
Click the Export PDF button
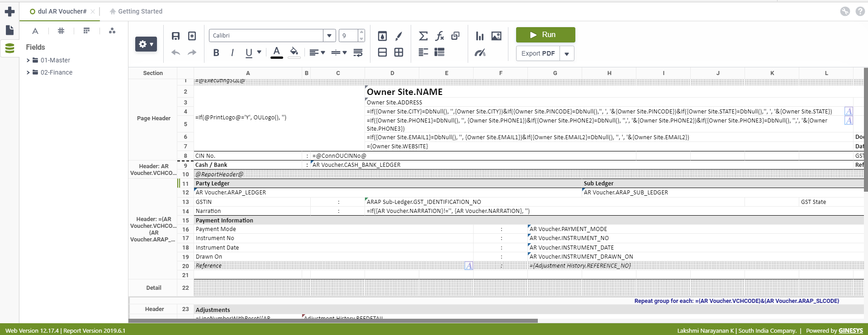(538, 53)
